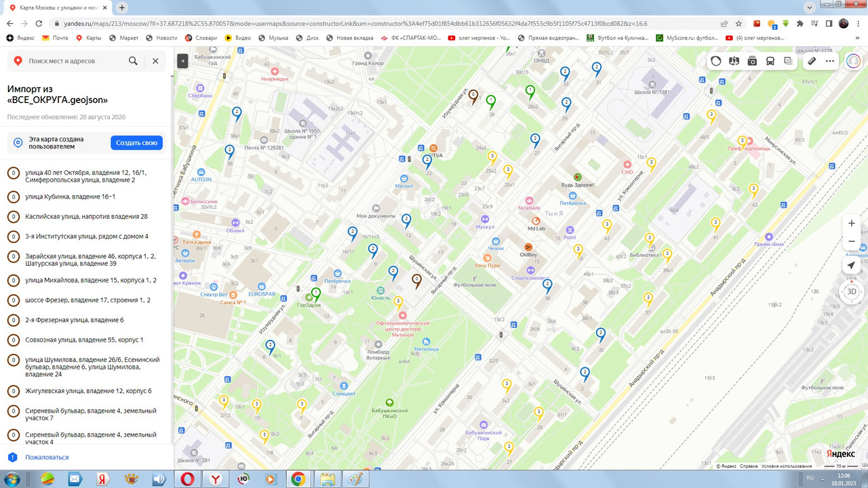Viewport: 868px width, 488px height.
Task: Open Opera from the taskbar
Action: coord(187,479)
